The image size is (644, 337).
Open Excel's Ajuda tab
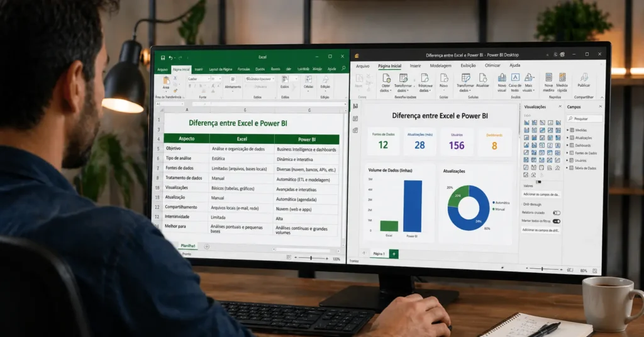(332, 69)
